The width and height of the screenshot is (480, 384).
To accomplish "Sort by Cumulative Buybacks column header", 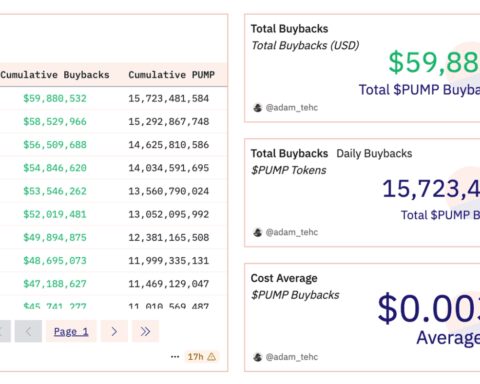I will coord(55,75).
